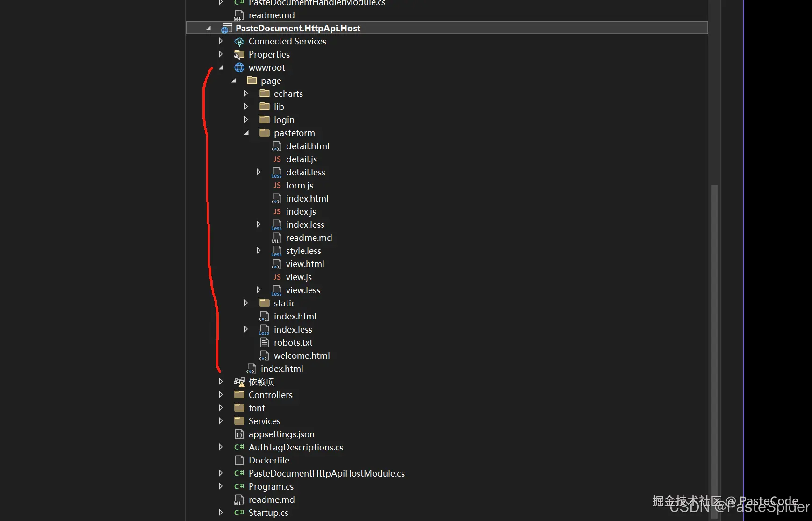This screenshot has height=521, width=812.
Task: Collapse the PasteDocument.HttpApi.Host project node
Action: click(x=208, y=29)
